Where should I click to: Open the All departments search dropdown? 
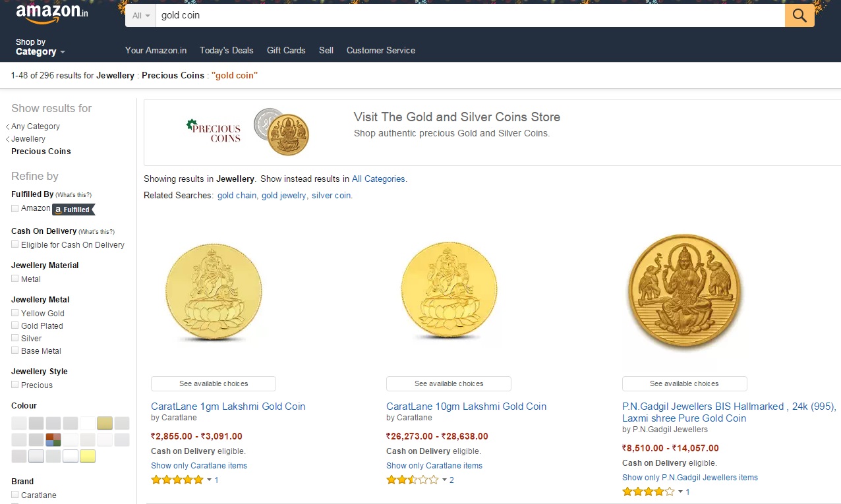pyautogui.click(x=140, y=15)
